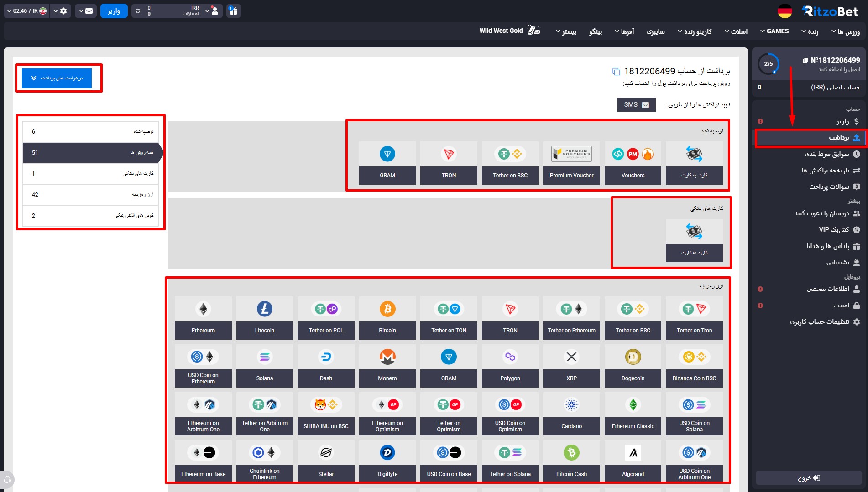The height and width of the screenshot is (492, 868).
Task: Filter by e-wallets category with 2 methods
Action: click(90, 216)
